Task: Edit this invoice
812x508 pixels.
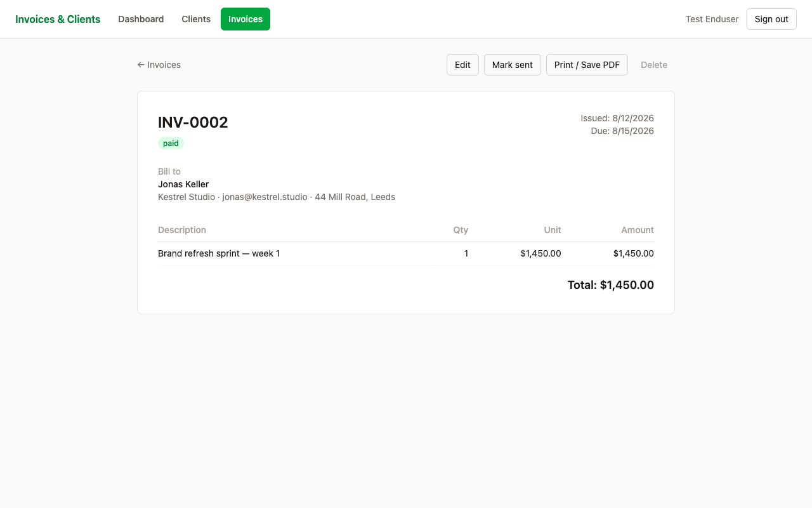Action: [x=462, y=65]
